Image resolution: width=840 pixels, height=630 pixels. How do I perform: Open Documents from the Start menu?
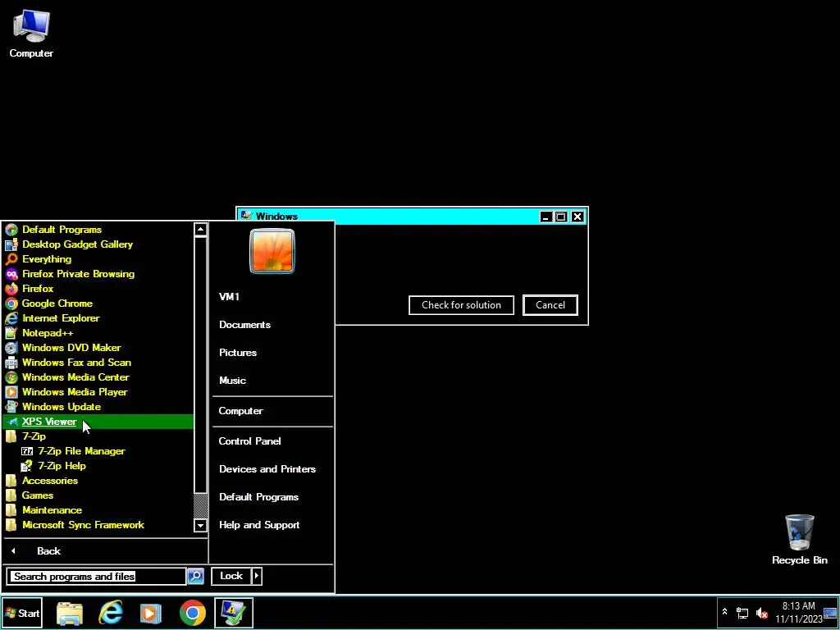pos(272,325)
